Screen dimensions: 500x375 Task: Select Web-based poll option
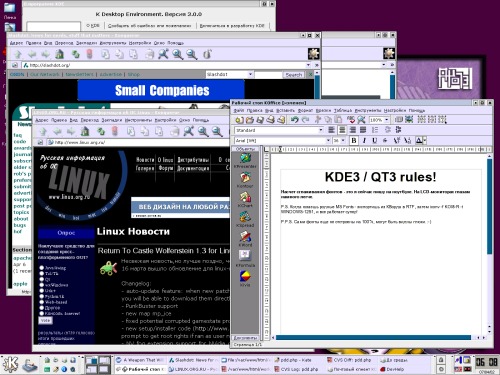click(x=42, y=302)
